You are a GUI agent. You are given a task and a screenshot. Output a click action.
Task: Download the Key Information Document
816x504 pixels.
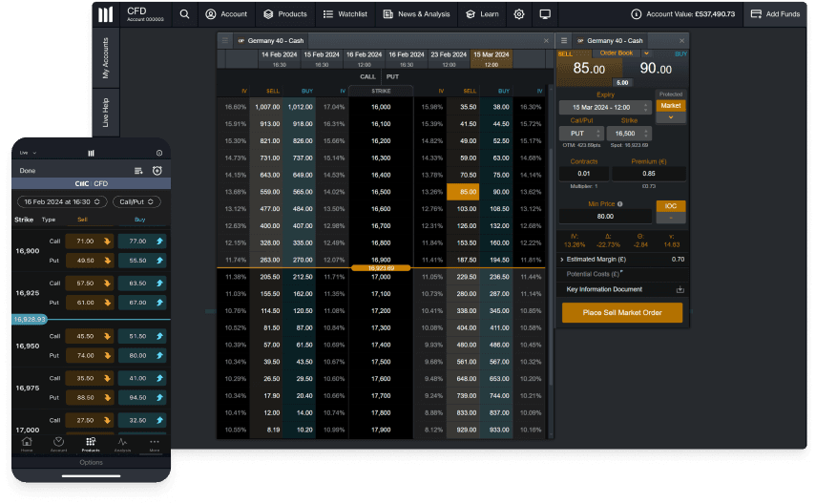point(680,289)
